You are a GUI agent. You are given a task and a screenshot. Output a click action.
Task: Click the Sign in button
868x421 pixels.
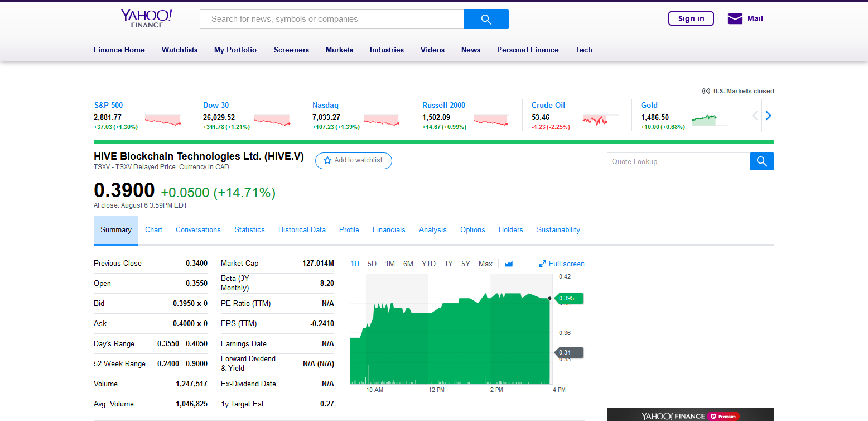click(691, 18)
